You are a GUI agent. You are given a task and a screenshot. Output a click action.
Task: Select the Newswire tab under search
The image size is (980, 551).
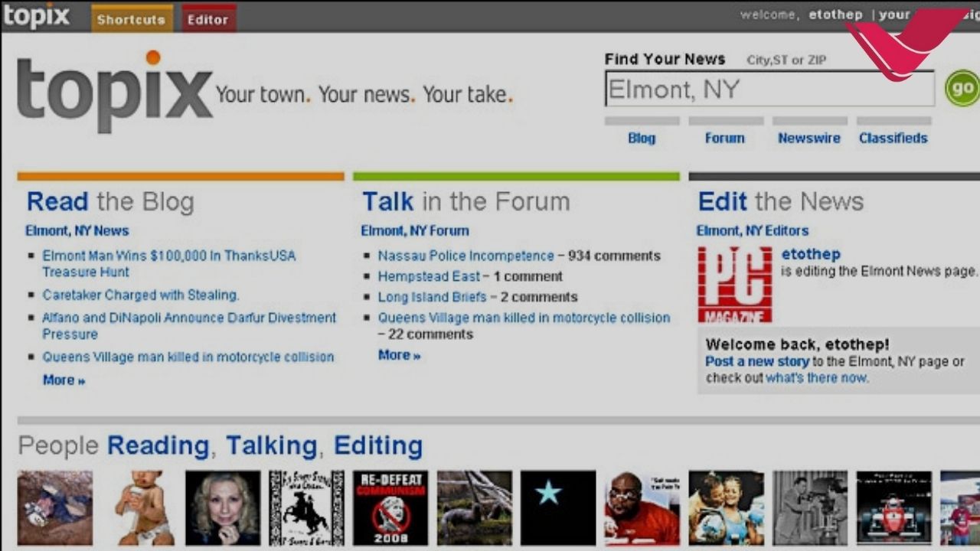808,139
